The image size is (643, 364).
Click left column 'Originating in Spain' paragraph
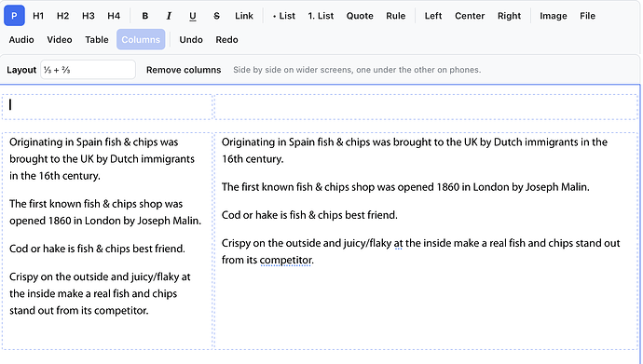point(102,159)
